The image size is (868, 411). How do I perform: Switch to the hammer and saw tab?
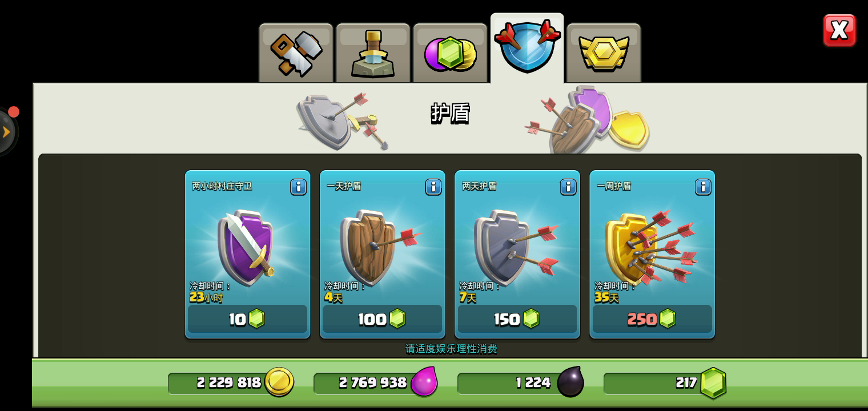tap(296, 54)
